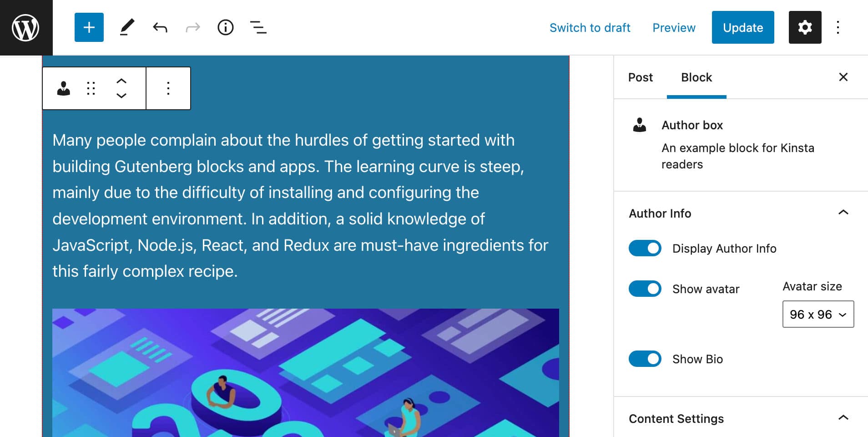868x437 pixels.
Task: Select the editing Tools pencil icon
Action: [127, 27]
